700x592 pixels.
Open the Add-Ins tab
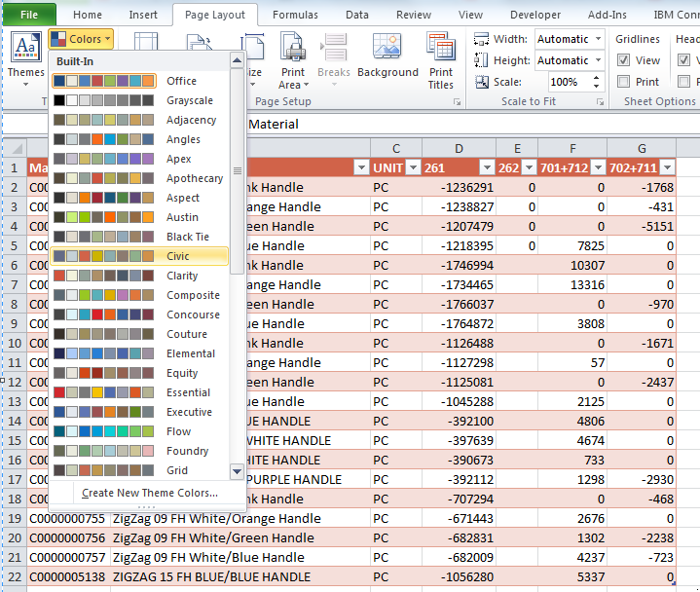tap(608, 15)
